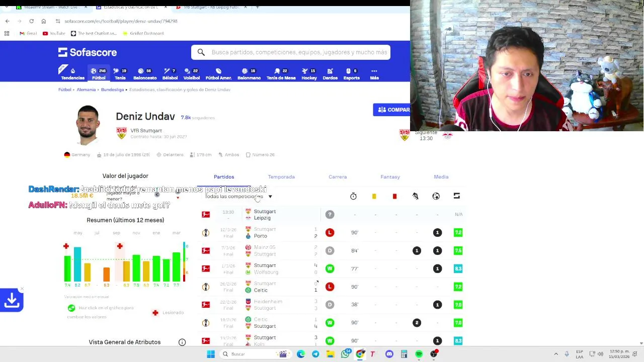Image resolution: width=644 pixels, height=362 pixels.
Task: Open the Stuttgart vs Leipzig upcoming match row
Action: pos(332,215)
